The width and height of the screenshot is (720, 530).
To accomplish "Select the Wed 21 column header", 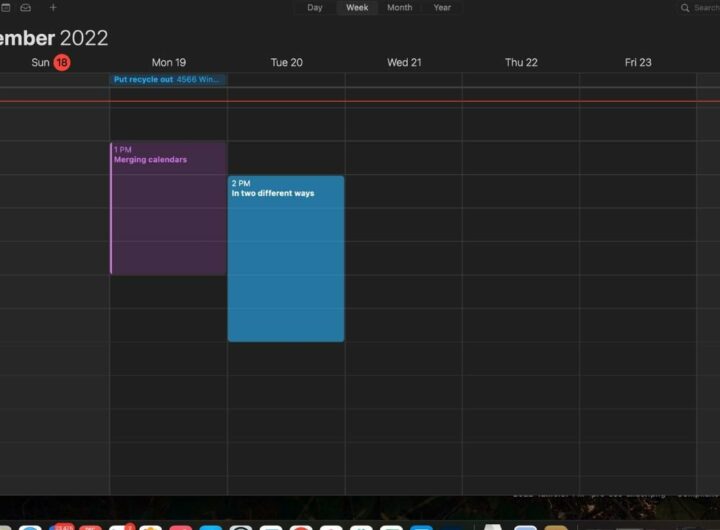I will click(404, 62).
